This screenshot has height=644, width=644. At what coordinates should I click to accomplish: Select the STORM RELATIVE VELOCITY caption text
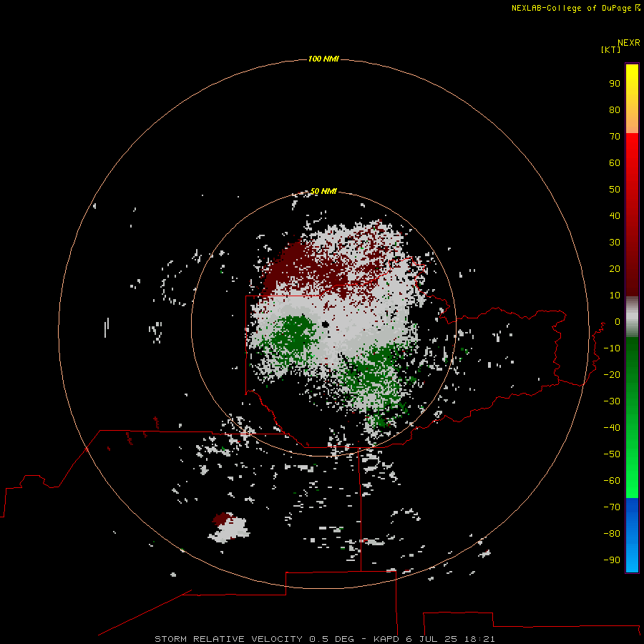[228, 639]
